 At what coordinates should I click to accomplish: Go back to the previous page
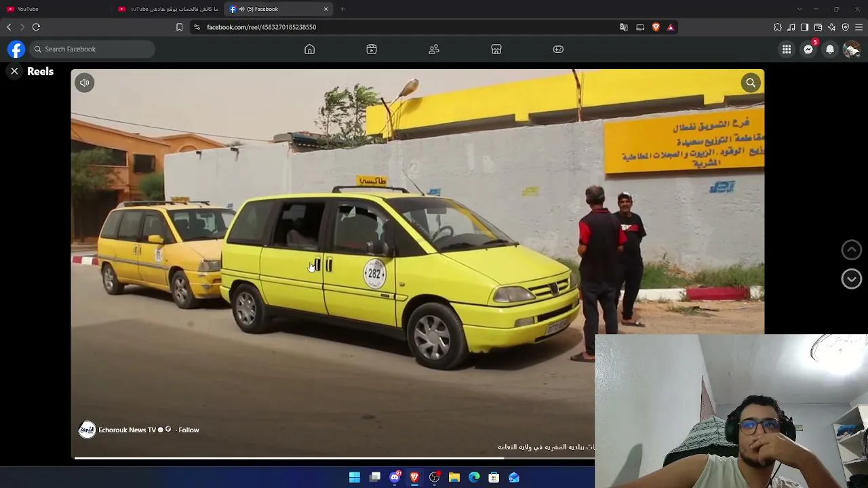click(9, 27)
